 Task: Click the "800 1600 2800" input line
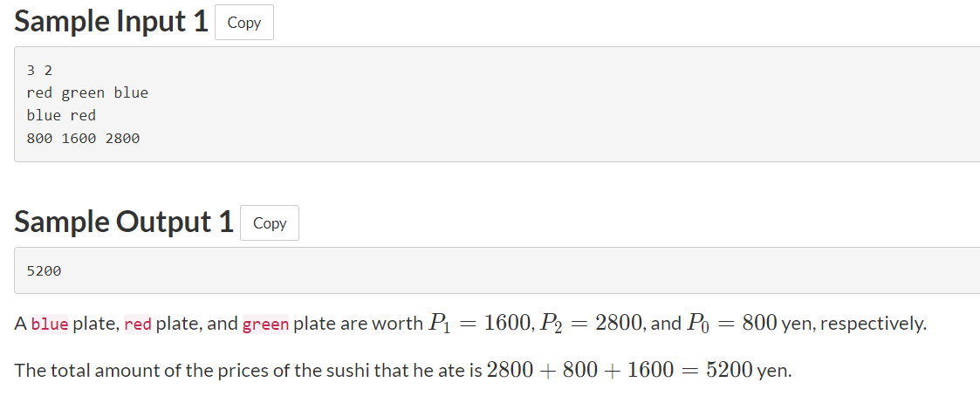coord(83,138)
